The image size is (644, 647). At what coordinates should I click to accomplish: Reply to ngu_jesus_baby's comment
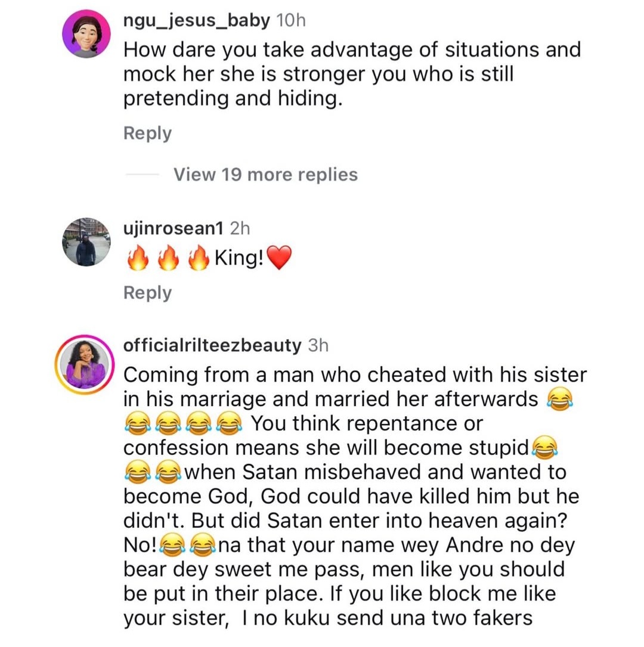[147, 134]
